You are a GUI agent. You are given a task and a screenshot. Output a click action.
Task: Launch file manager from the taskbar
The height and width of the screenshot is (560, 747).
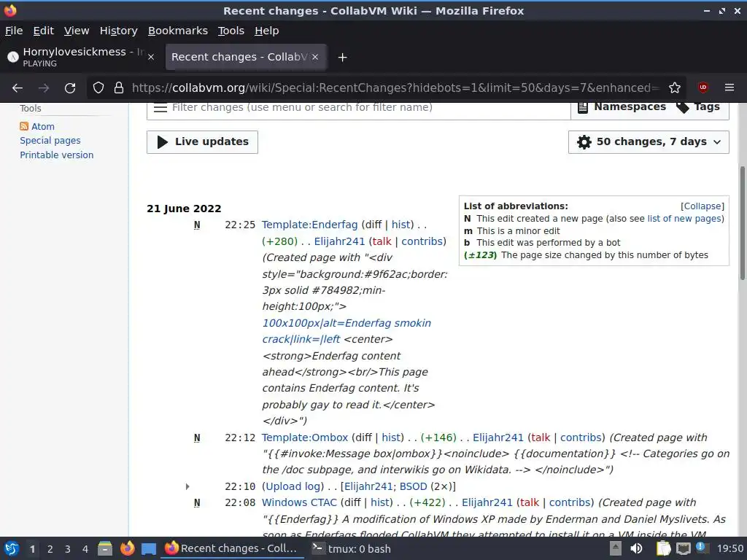(x=105, y=548)
